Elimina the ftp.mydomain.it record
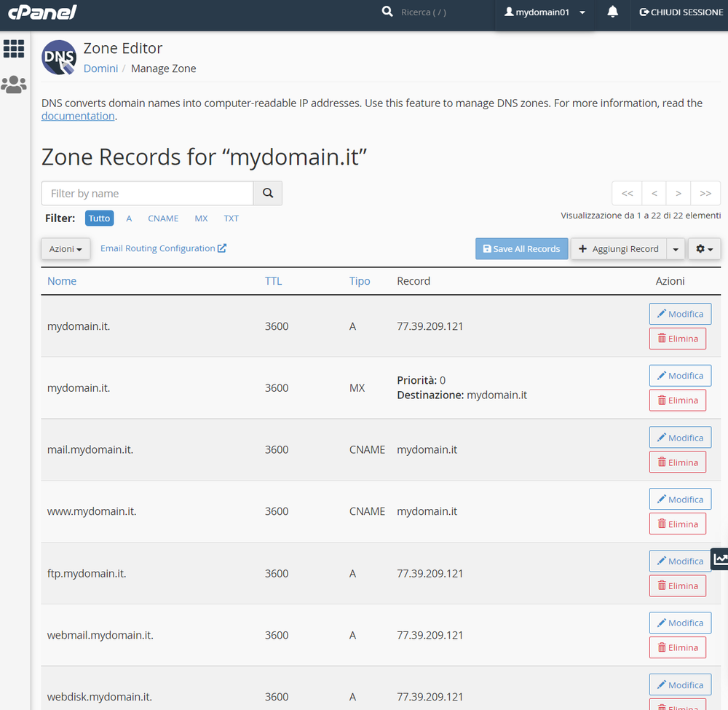Viewport: 728px width, 710px height. click(x=677, y=585)
